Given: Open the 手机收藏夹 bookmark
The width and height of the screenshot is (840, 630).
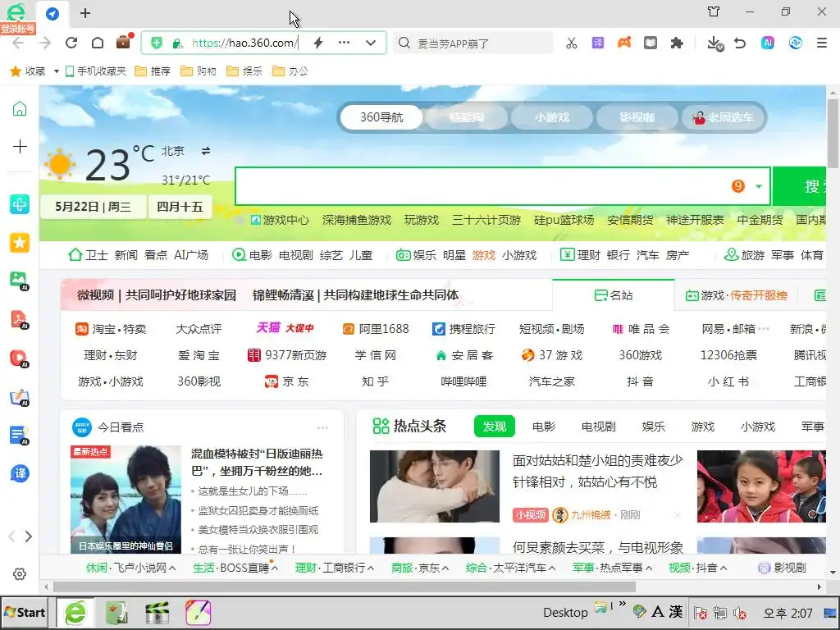Looking at the screenshot, I should (x=96, y=71).
